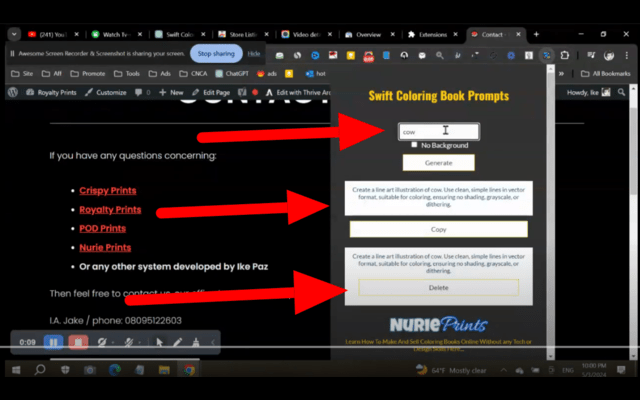This screenshot has width=640, height=400.
Task: Click the subject input field containing cow
Action: coord(439,131)
